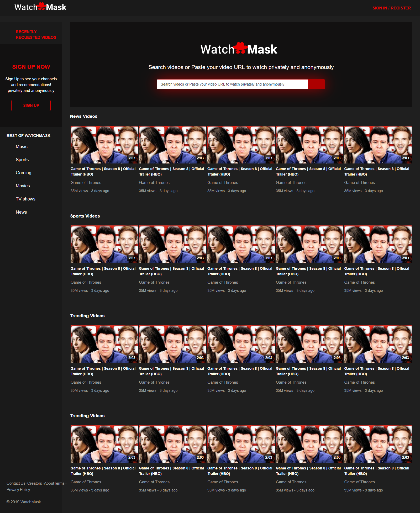Open the fifth thumbnail in the News Videos row

pyautogui.click(x=378, y=145)
